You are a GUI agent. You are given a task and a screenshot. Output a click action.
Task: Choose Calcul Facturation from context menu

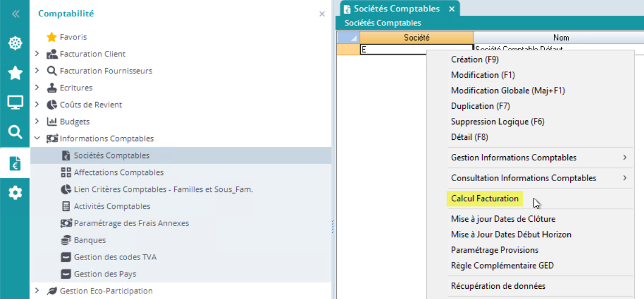click(x=484, y=199)
